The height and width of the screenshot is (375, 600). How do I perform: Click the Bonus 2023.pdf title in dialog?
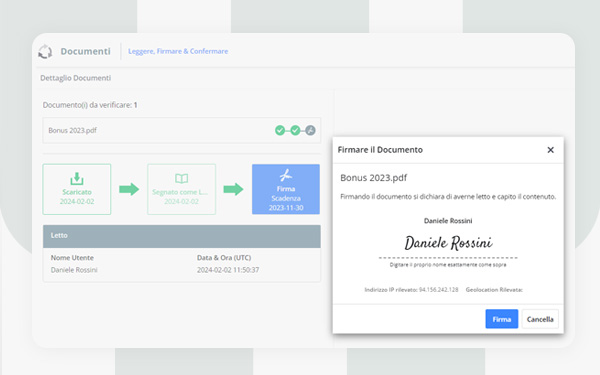click(x=373, y=178)
